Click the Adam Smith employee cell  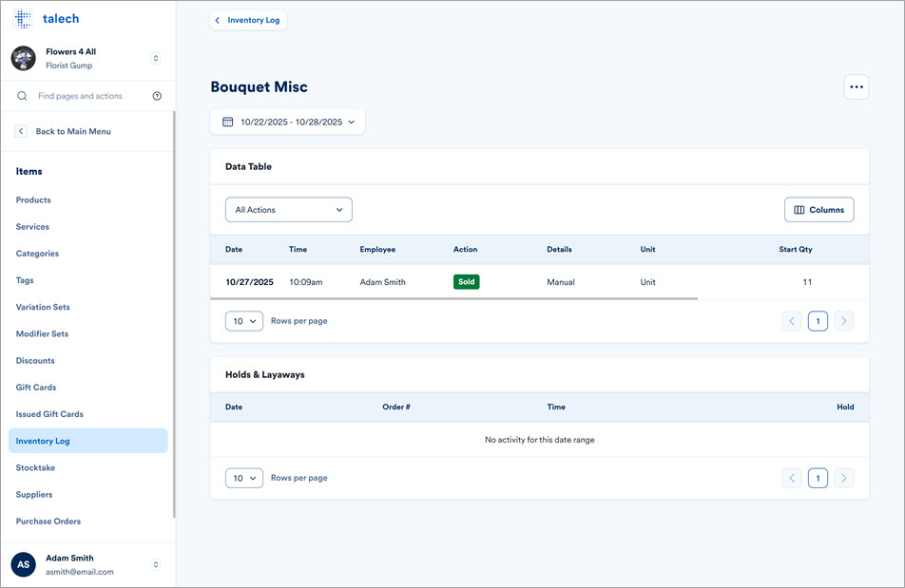click(383, 282)
